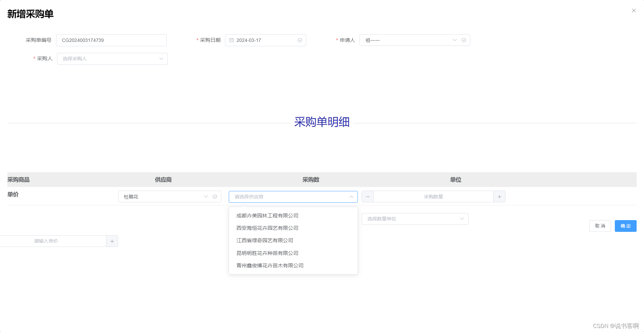Click up-chevron in supplier select
644x332 pixels.
[x=351, y=197]
